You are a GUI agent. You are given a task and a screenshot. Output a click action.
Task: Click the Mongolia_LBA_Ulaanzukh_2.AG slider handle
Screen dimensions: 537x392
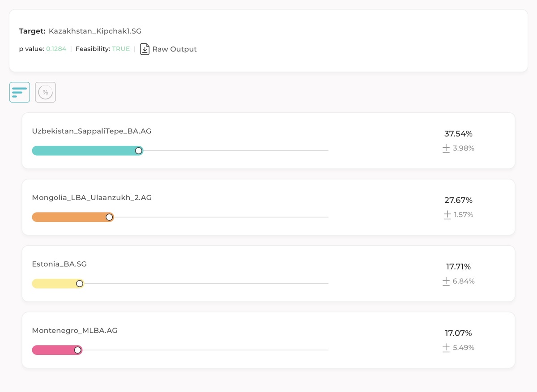109,217
